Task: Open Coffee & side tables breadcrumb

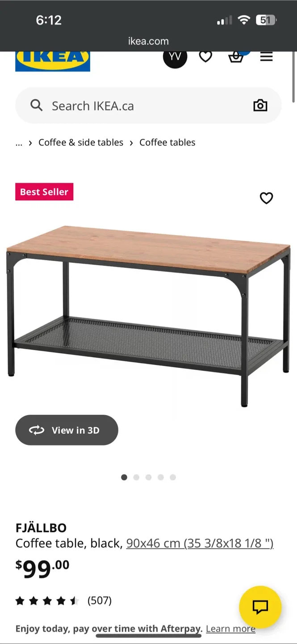Action: coord(81,142)
